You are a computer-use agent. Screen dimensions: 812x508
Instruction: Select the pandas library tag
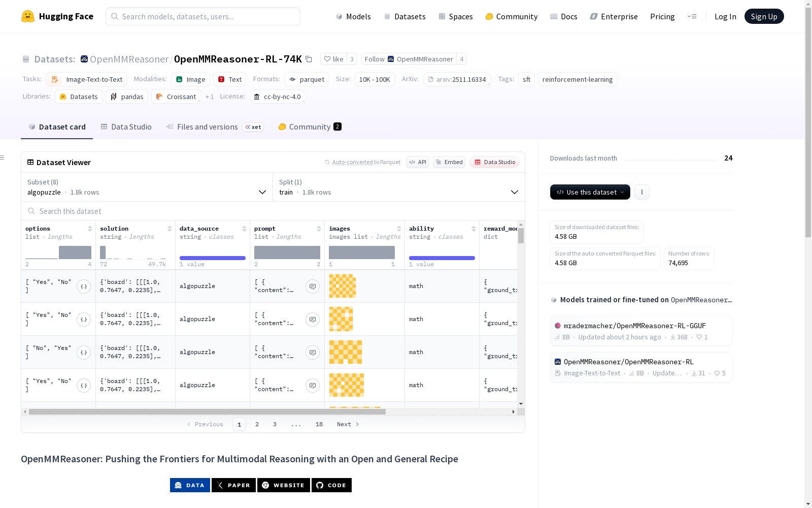click(x=127, y=97)
